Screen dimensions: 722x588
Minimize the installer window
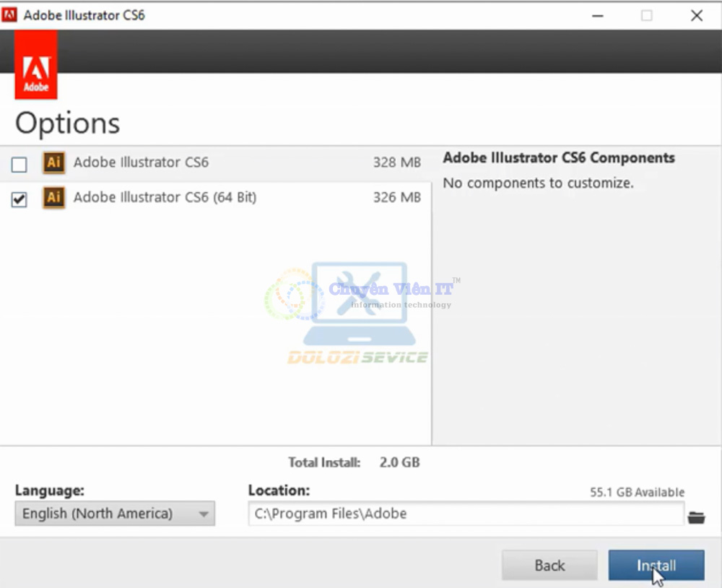(597, 14)
